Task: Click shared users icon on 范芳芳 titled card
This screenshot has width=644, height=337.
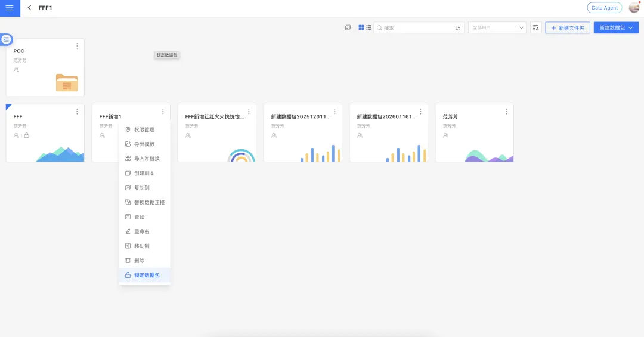Action: click(445, 135)
